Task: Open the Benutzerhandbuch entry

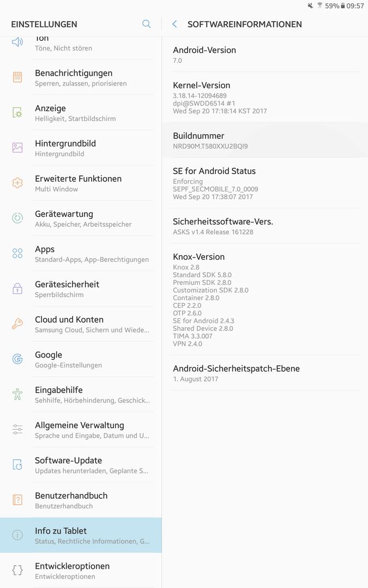Action: [x=81, y=500]
